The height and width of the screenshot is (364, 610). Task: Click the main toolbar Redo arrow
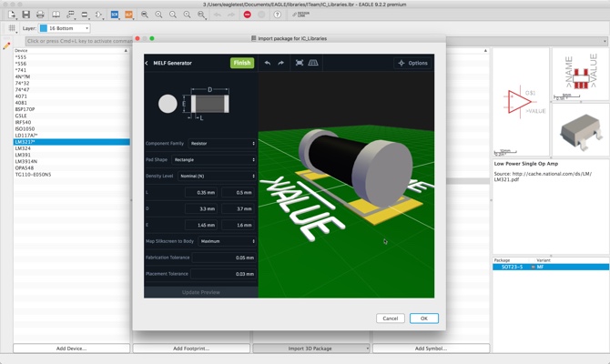coord(231,15)
